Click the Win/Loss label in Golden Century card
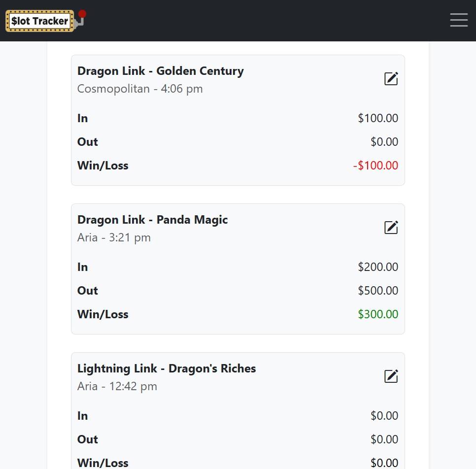This screenshot has height=469, width=476. tap(103, 166)
